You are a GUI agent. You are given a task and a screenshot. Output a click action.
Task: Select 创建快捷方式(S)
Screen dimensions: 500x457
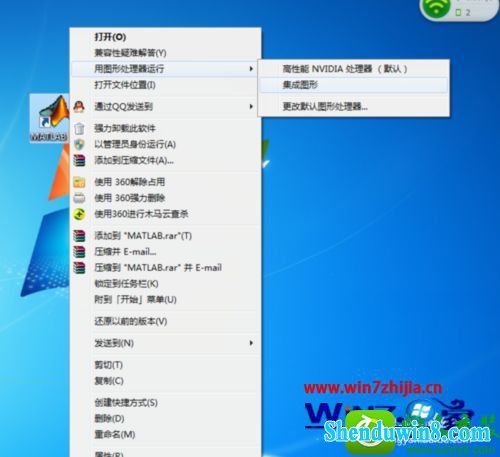click(x=165, y=402)
